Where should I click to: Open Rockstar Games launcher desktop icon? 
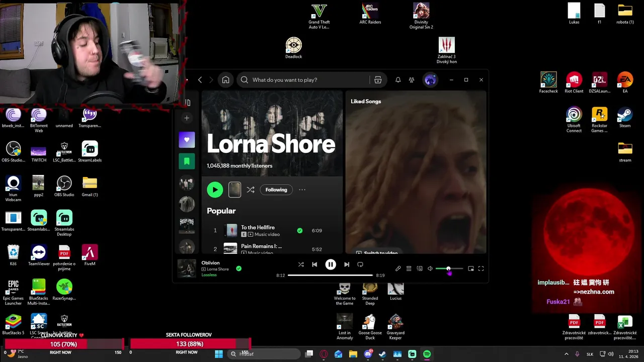[x=599, y=120]
